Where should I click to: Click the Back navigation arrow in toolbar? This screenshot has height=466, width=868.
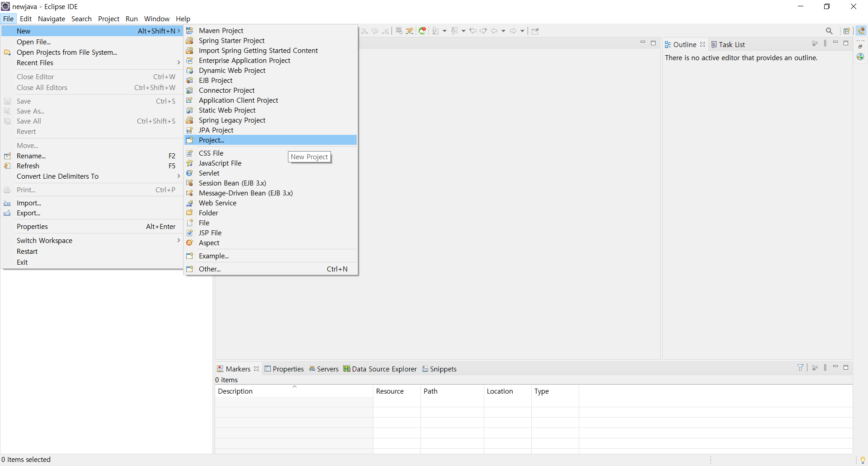pyautogui.click(x=494, y=31)
